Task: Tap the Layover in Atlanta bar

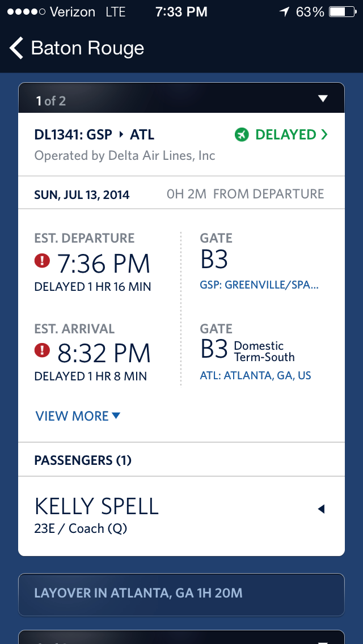Action: click(x=181, y=594)
